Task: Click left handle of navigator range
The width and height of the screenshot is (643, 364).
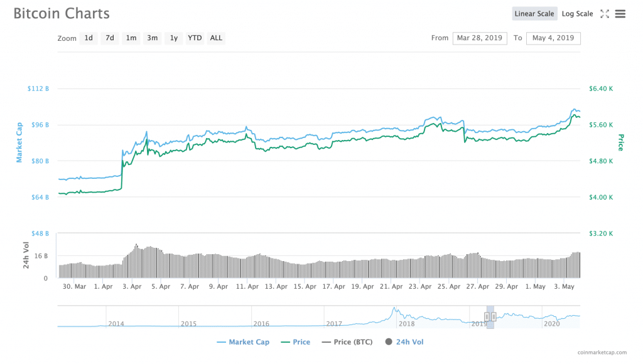Action: (487, 317)
